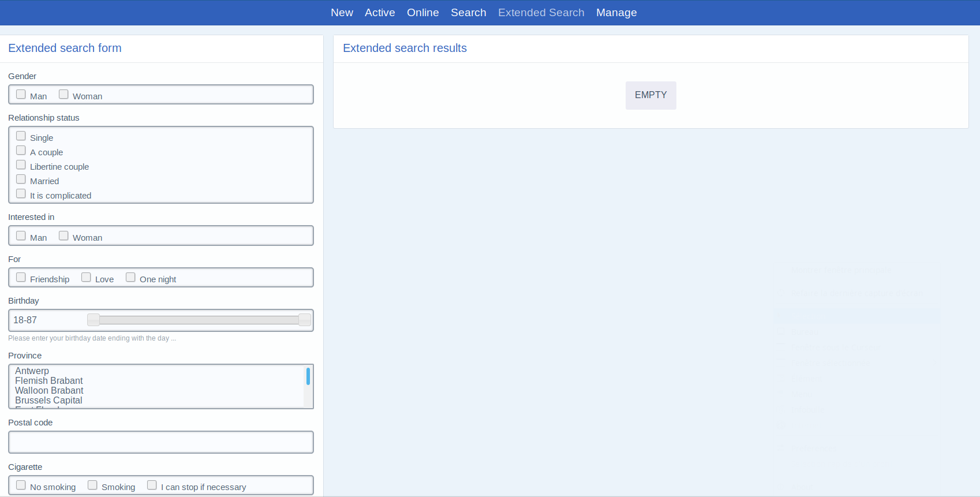Check the Man checkbox under Gender
Image resolution: width=980 pixels, height=497 pixels.
point(21,95)
